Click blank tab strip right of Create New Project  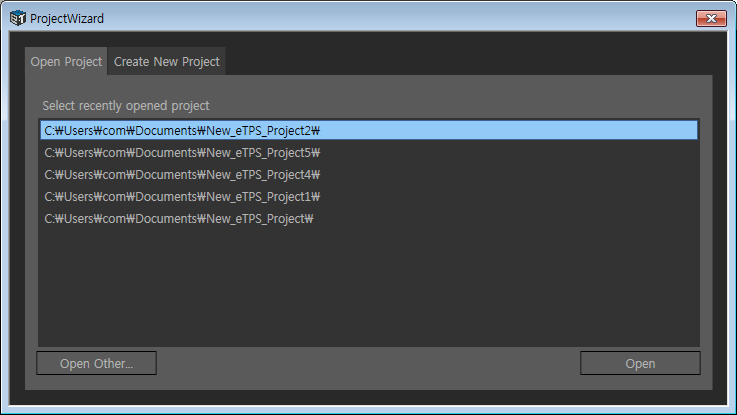click(470, 61)
